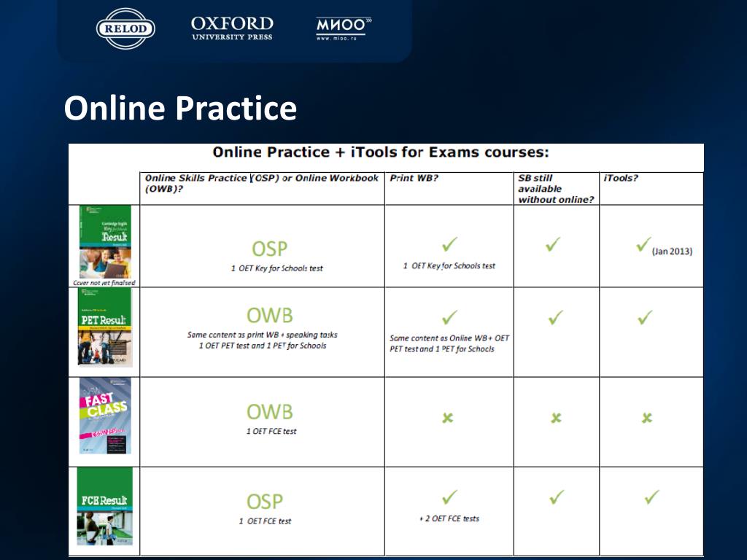
Task: Click iTools checkmark in FCE Result row
Action: pyautogui.click(x=651, y=497)
